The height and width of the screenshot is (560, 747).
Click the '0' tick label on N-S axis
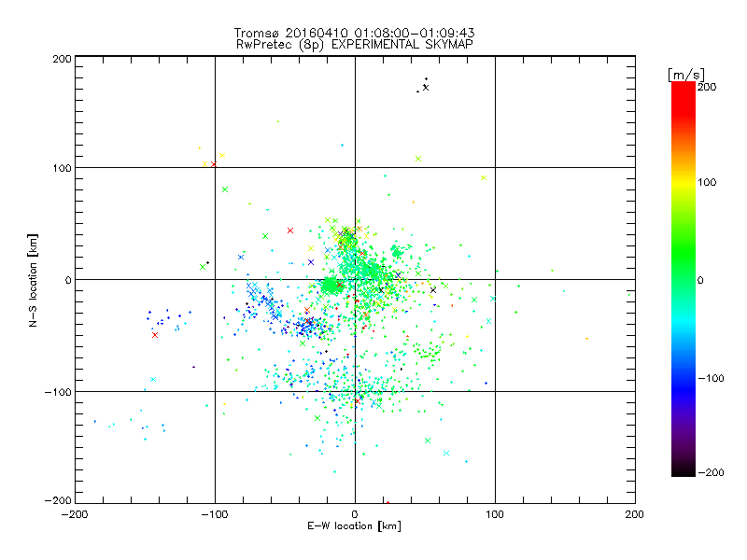tap(68, 280)
